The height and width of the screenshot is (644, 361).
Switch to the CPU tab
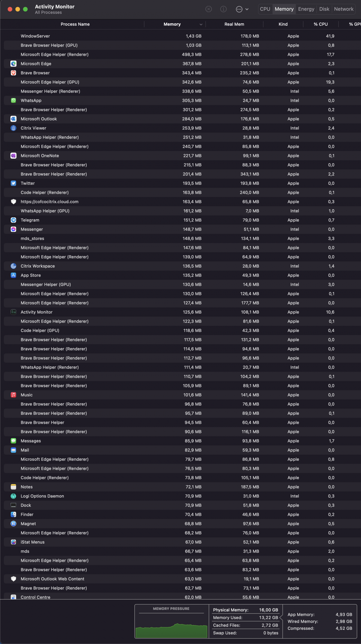pos(265,9)
